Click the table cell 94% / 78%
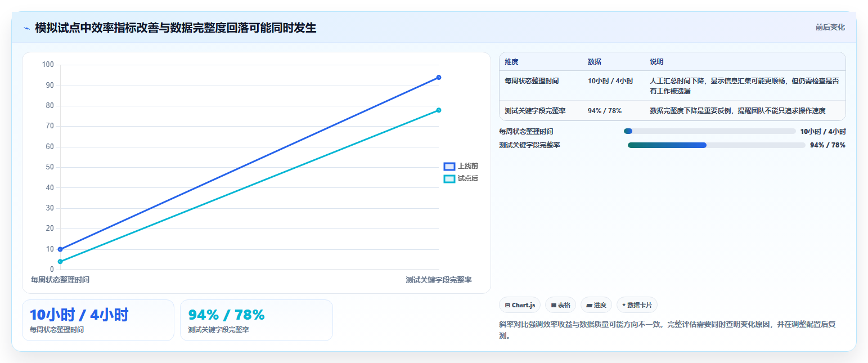Screen dimensions: 868x363 (x=605, y=111)
